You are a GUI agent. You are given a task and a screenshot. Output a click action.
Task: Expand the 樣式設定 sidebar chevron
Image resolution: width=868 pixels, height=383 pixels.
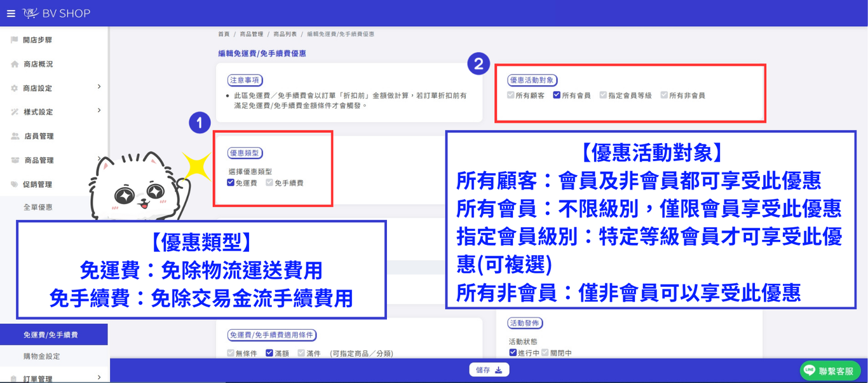[99, 111]
